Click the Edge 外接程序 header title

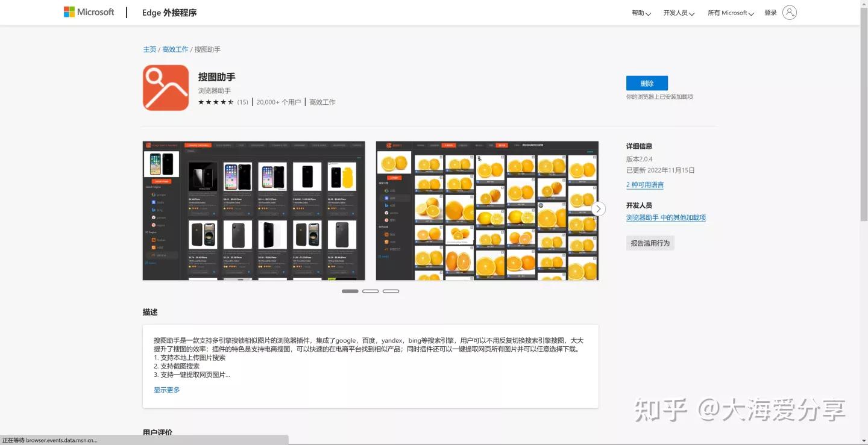(169, 12)
